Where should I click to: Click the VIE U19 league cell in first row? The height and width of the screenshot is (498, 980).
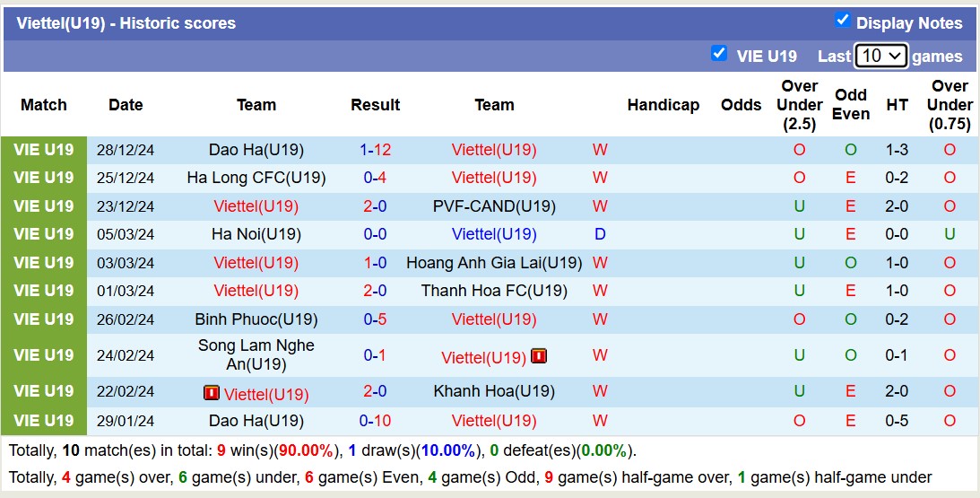click(44, 150)
